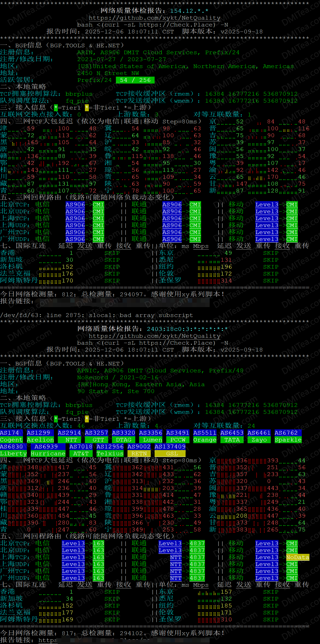Click the 147 latency value in the 甘 row
The image size is (320, 644).
click(x=242, y=184)
